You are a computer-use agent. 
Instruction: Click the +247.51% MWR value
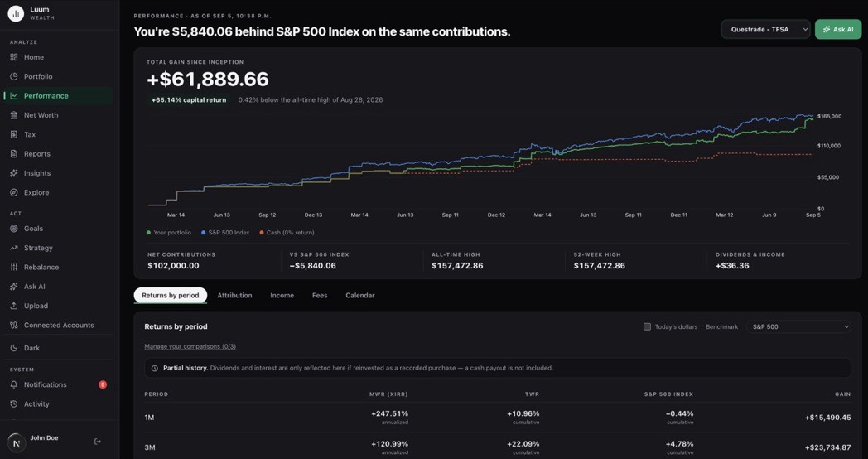coord(389,413)
